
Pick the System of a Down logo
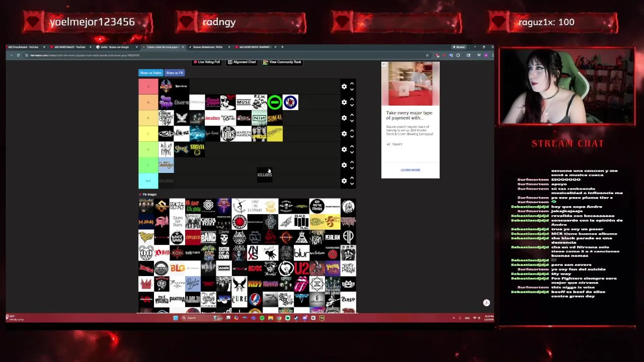(x=224, y=253)
